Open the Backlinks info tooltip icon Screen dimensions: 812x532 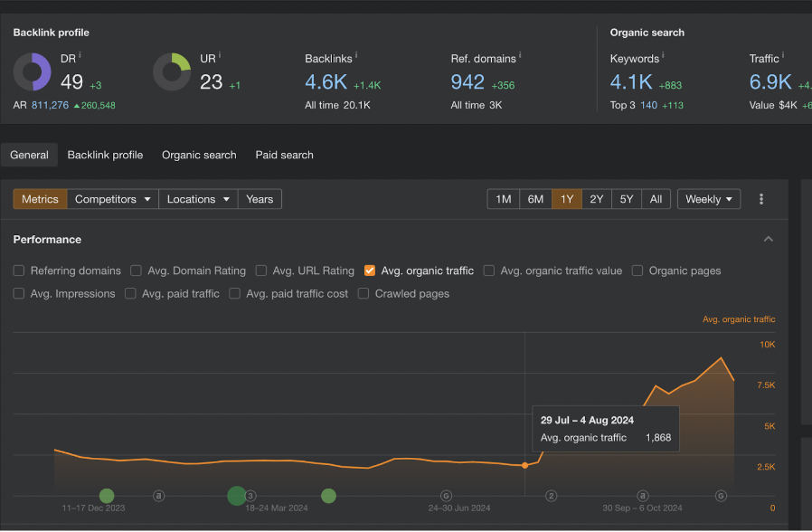355,56
